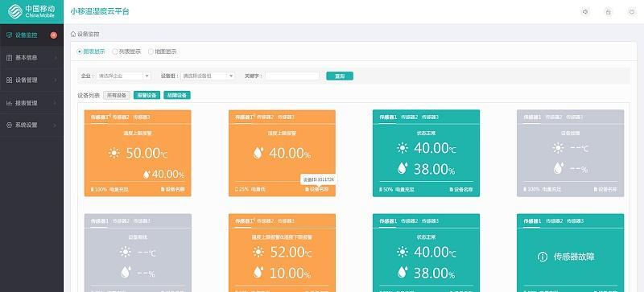The width and height of the screenshot is (644, 292).
Task: Click the 设备监控 sidebar icon
Action: point(9,35)
